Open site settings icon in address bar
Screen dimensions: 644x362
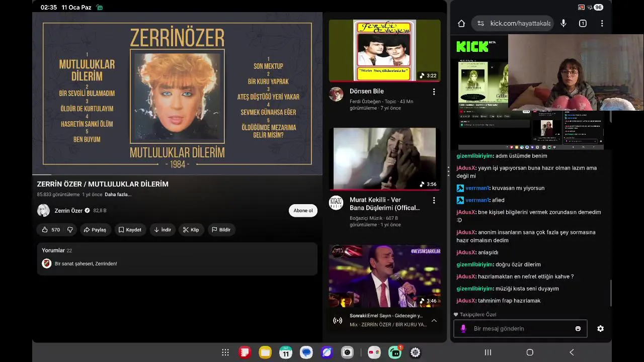480,23
